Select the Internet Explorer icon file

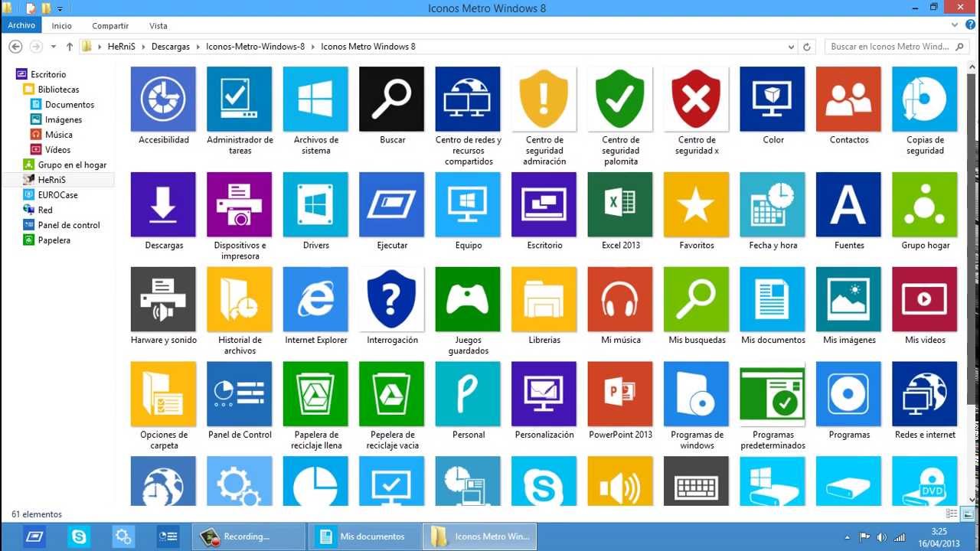tap(315, 299)
